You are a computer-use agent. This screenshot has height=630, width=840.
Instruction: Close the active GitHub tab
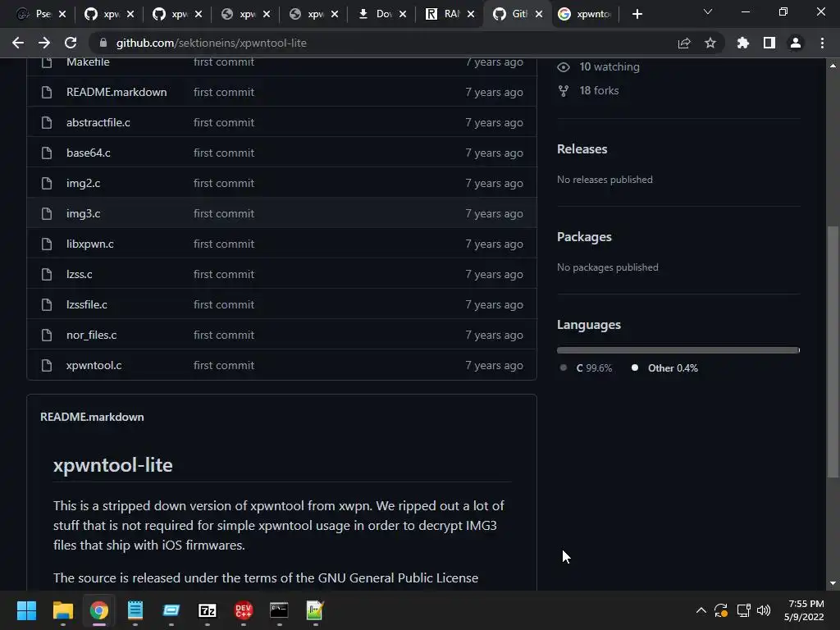point(539,14)
